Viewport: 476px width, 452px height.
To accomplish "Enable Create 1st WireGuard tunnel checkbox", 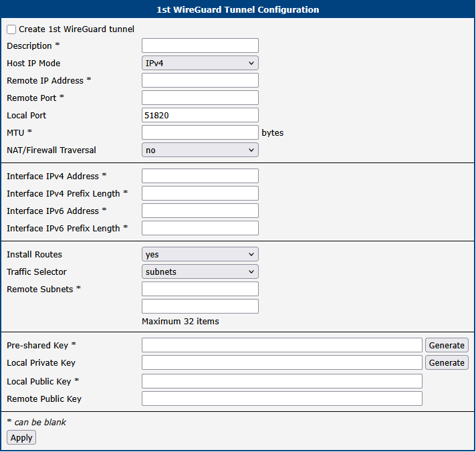I will (11, 29).
